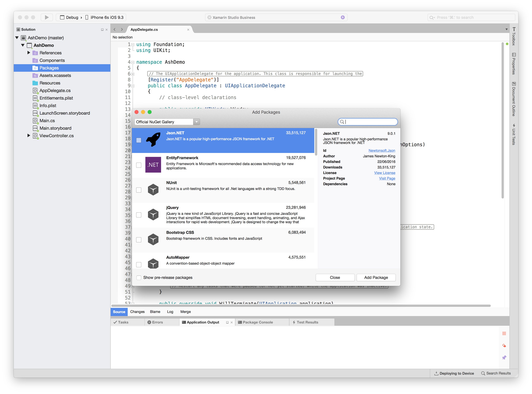Image resolution: width=532 pixels, height=394 pixels.
Task: Open Search Results in the status bar
Action: pyautogui.click(x=496, y=373)
